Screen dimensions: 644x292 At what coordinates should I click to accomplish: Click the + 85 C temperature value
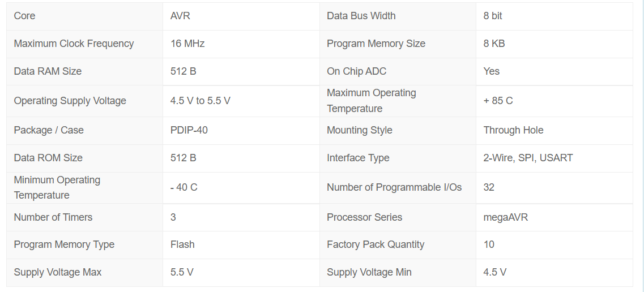pos(498,101)
